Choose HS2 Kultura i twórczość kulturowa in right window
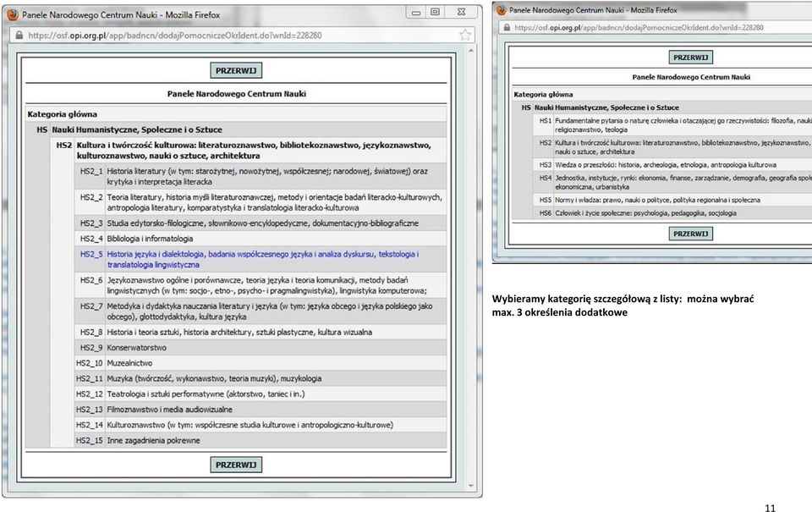812x512 pixels. [x=672, y=147]
